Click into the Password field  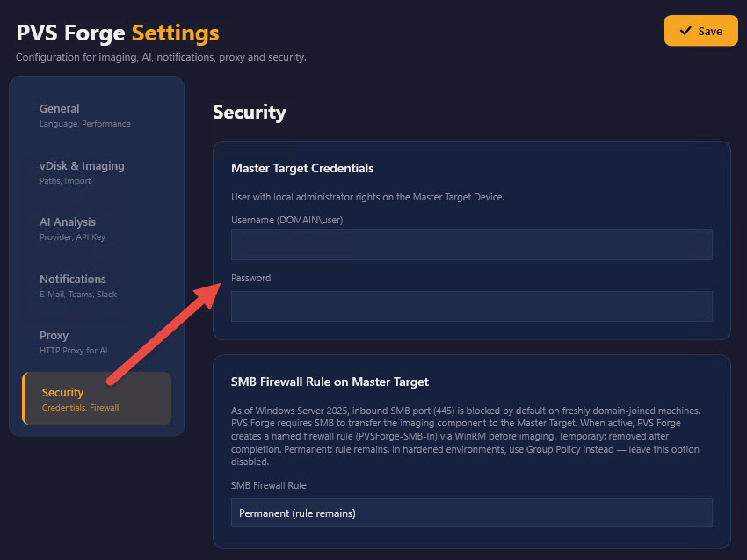472,307
